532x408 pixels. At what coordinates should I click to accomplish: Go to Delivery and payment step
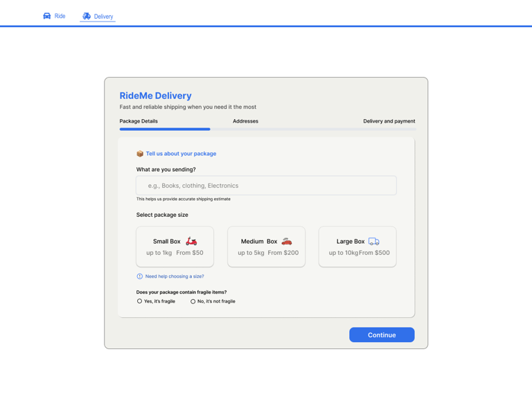point(389,121)
